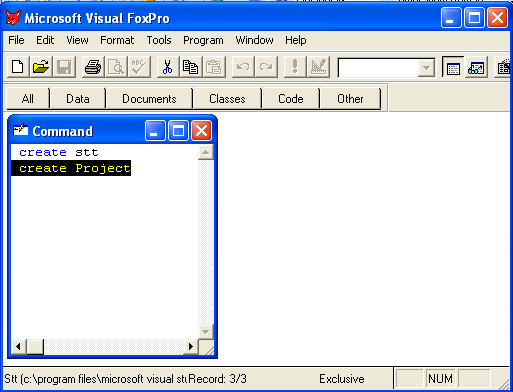Switch to the Code tab

coord(291,99)
